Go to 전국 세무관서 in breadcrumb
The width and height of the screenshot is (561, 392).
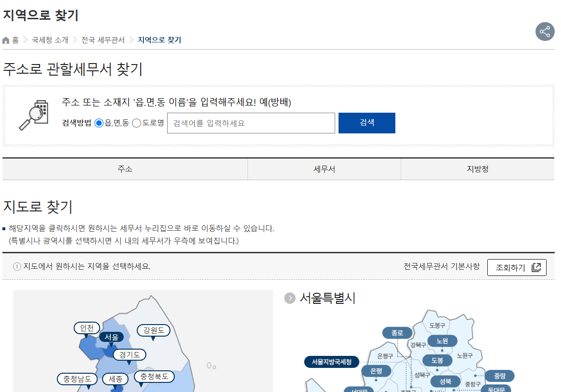click(x=103, y=40)
